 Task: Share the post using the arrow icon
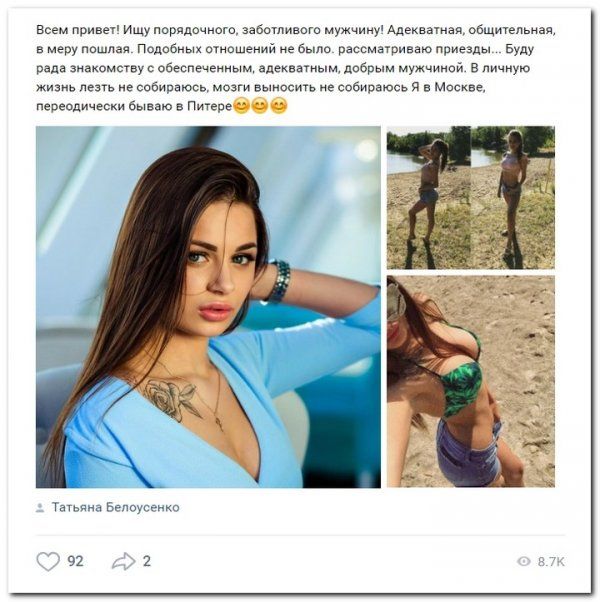pos(124,561)
